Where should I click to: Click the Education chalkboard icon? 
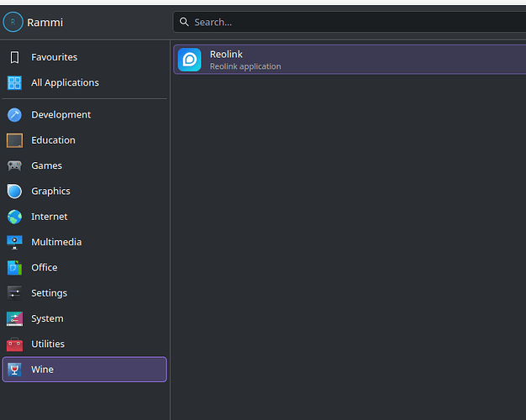(x=14, y=140)
